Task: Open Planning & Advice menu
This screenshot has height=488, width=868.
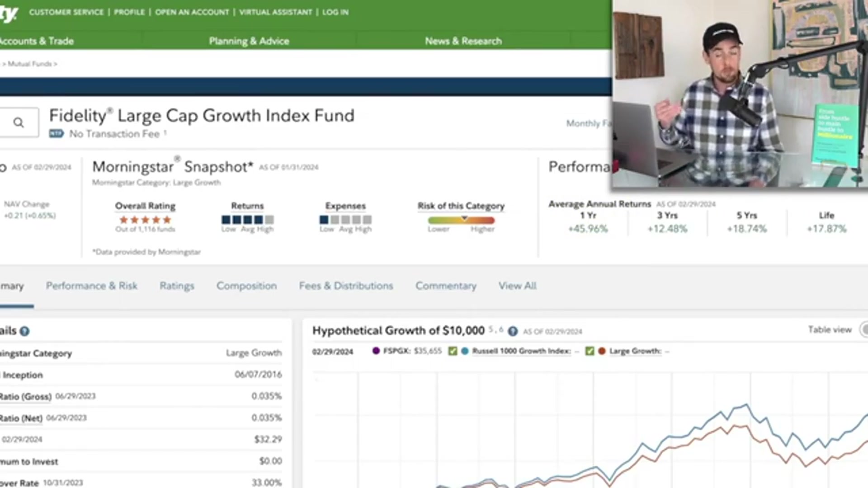Action: pos(249,41)
